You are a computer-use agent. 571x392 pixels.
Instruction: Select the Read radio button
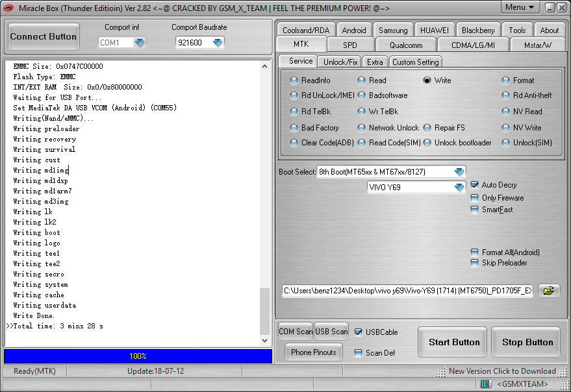point(361,80)
